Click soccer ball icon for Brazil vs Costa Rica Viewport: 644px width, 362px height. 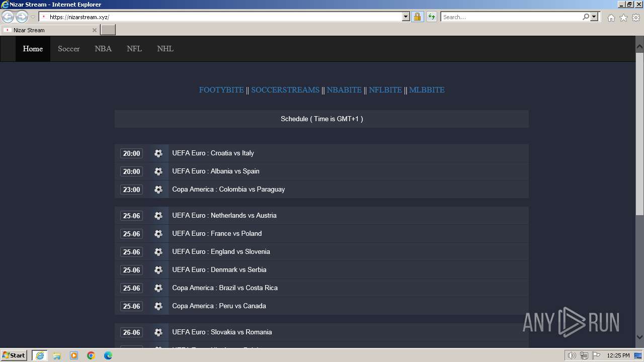(158, 288)
